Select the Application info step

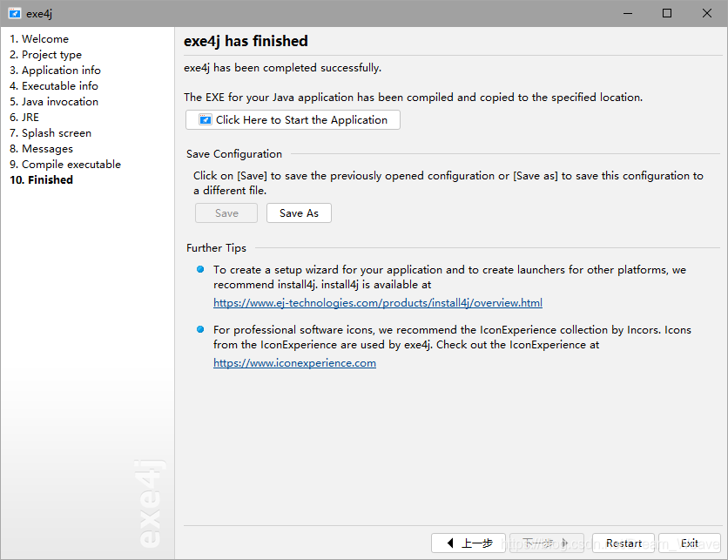tap(55, 71)
